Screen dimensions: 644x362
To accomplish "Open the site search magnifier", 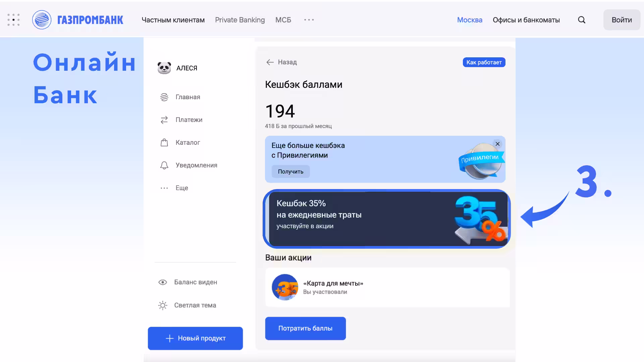I will [x=582, y=20].
